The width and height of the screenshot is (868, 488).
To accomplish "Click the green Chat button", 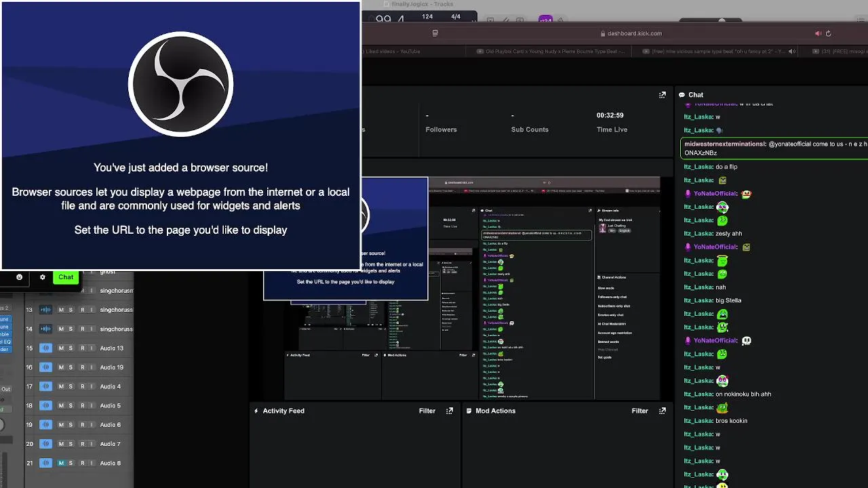I will [x=66, y=277].
